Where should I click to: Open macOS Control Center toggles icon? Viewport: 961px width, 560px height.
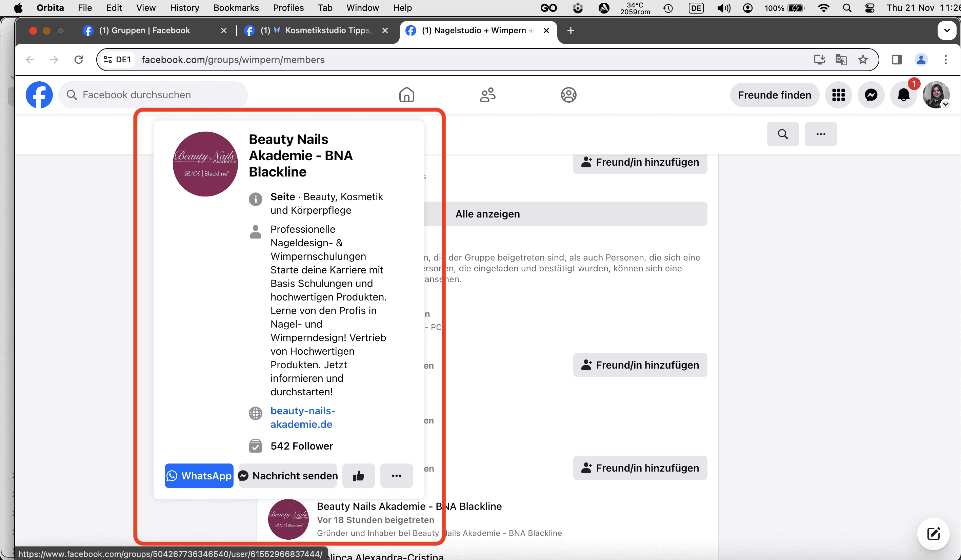point(869,8)
